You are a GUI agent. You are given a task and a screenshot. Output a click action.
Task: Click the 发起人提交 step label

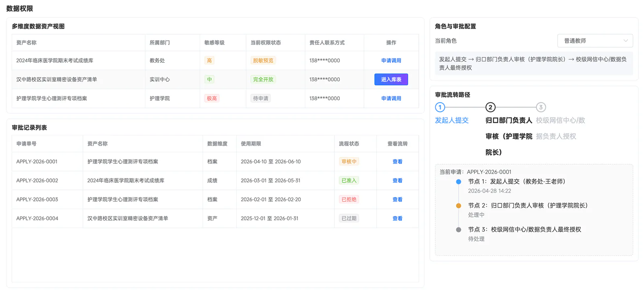[452, 120]
